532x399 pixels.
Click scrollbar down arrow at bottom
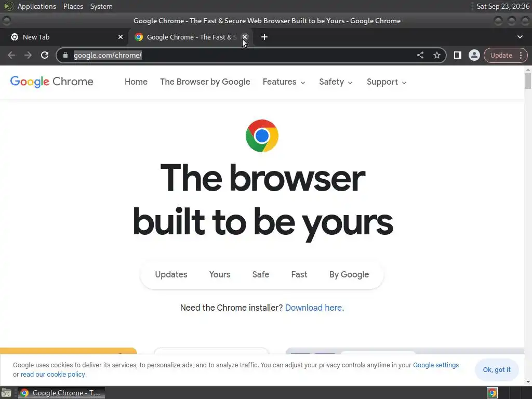point(528,382)
